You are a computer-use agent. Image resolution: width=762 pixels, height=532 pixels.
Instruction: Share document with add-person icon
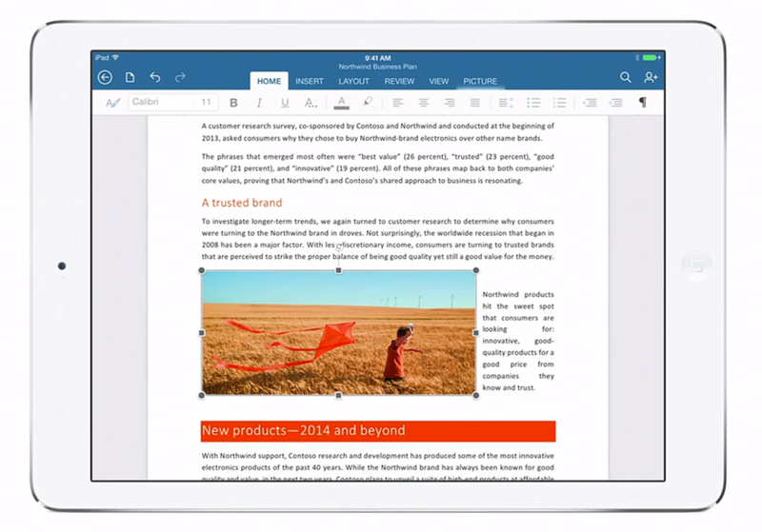[x=651, y=77]
